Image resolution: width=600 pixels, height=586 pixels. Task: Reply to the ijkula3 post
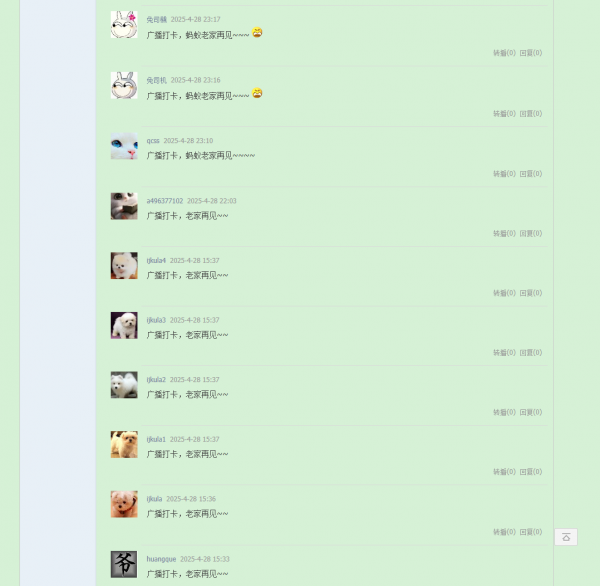click(531, 353)
